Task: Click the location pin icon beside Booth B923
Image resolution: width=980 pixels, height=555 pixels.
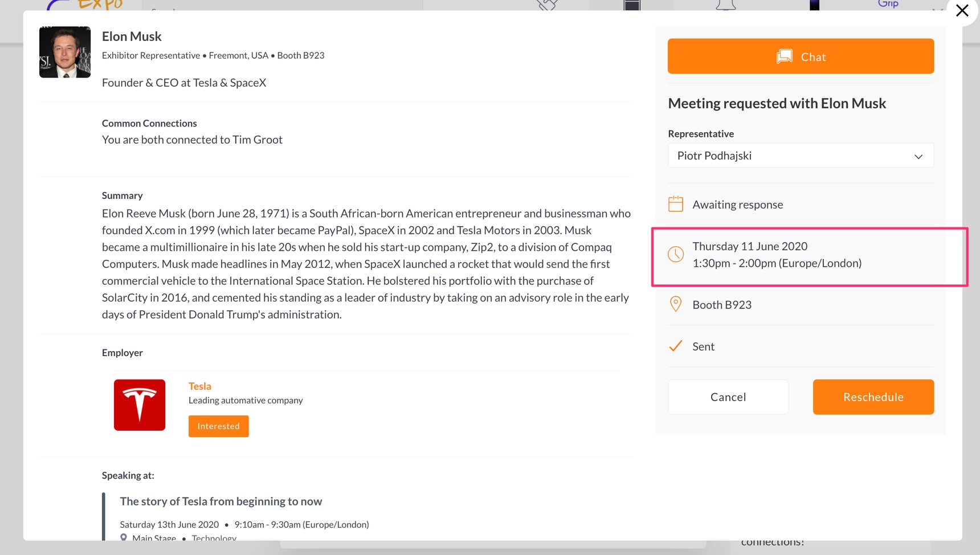Action: tap(676, 304)
